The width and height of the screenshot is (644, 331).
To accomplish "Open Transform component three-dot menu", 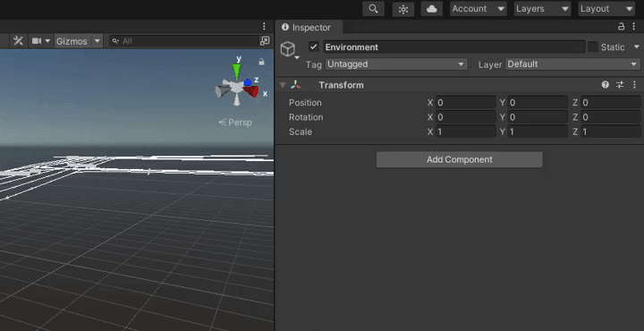I will click(634, 85).
